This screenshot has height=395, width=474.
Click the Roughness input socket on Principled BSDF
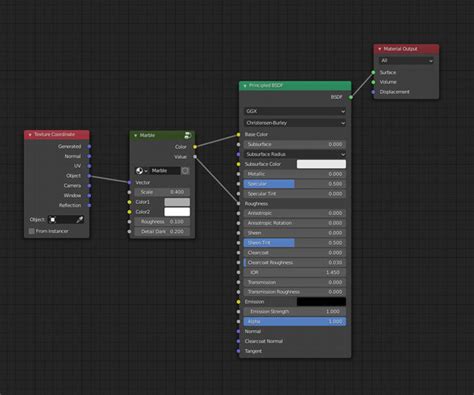click(238, 203)
